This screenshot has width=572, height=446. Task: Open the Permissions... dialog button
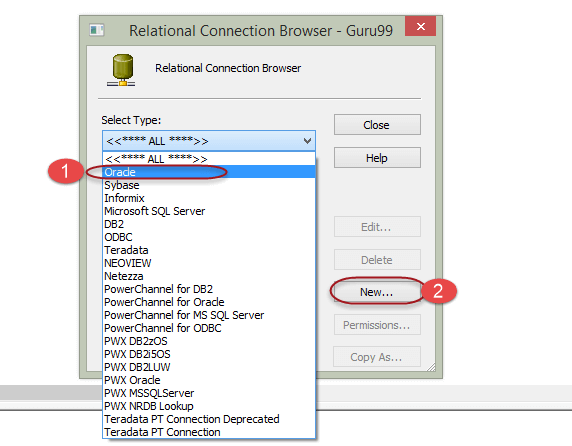click(377, 325)
